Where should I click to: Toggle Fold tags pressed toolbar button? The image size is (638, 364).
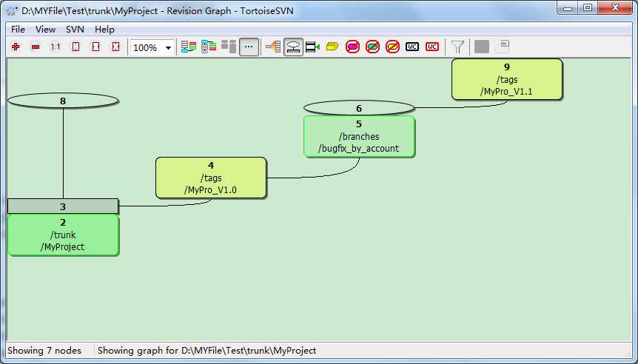[x=293, y=47]
